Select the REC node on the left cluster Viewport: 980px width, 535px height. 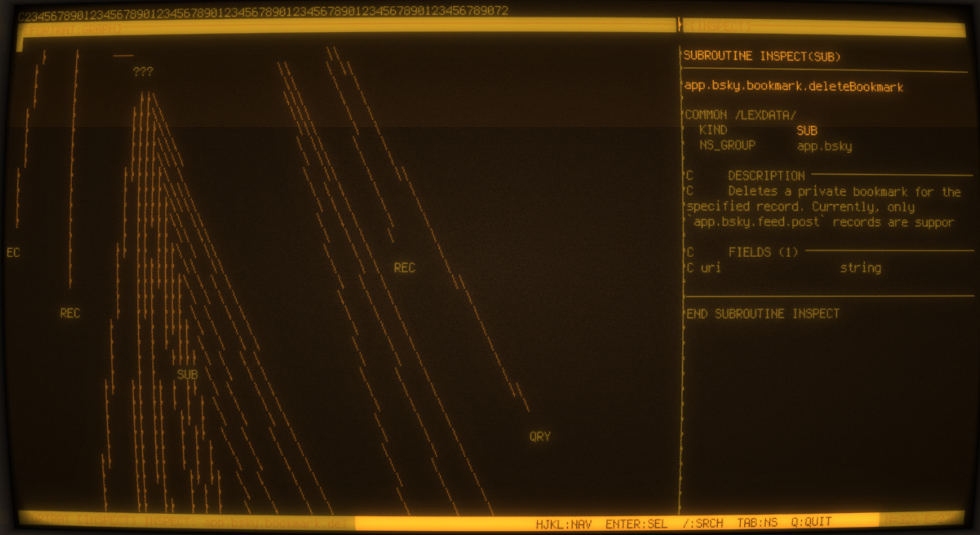70,314
